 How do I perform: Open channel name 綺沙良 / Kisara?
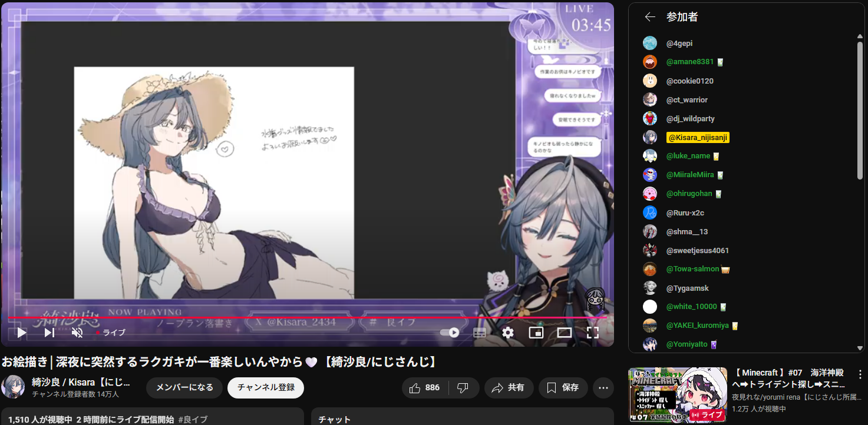(81, 382)
